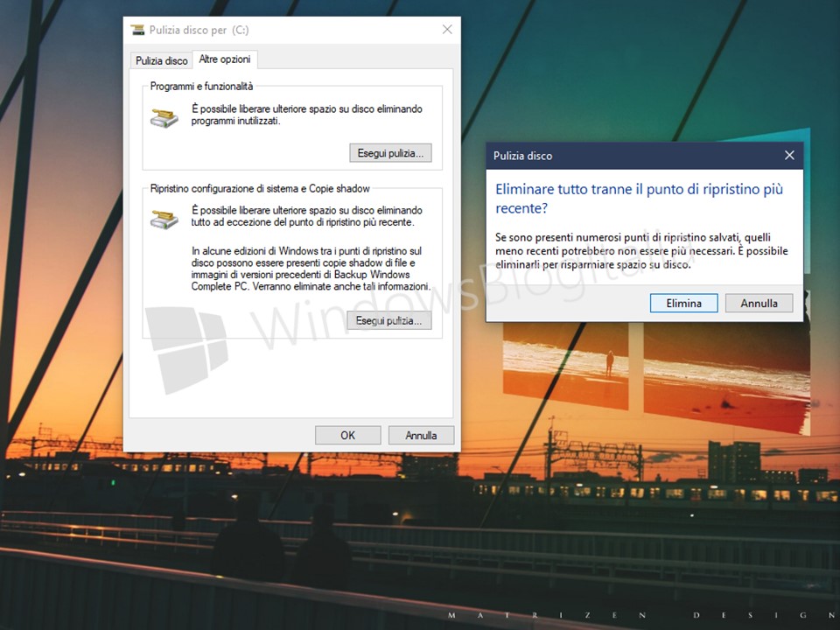Click the Pulizia disco per (C:) title text
This screenshot has height=630, width=840.
tap(199, 30)
